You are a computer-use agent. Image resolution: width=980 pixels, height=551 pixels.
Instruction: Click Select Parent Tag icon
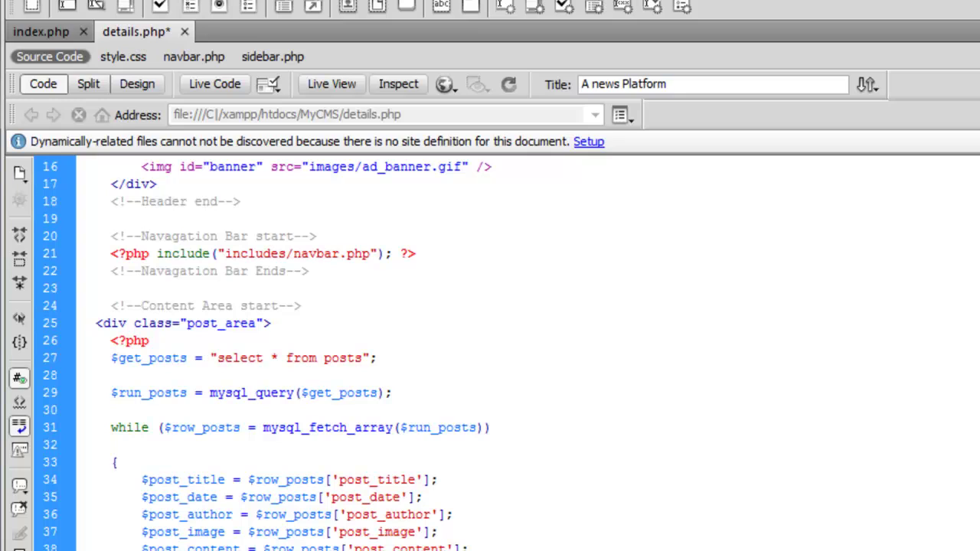pyautogui.click(x=20, y=318)
